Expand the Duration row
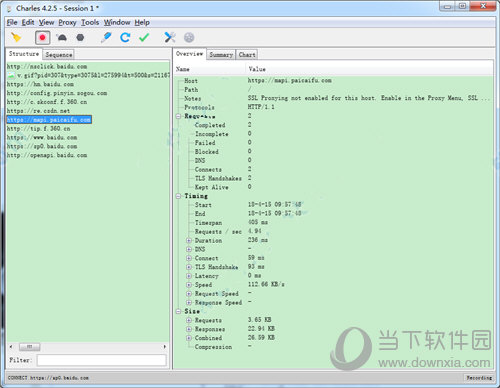The width and height of the screenshot is (500, 388). click(x=189, y=240)
